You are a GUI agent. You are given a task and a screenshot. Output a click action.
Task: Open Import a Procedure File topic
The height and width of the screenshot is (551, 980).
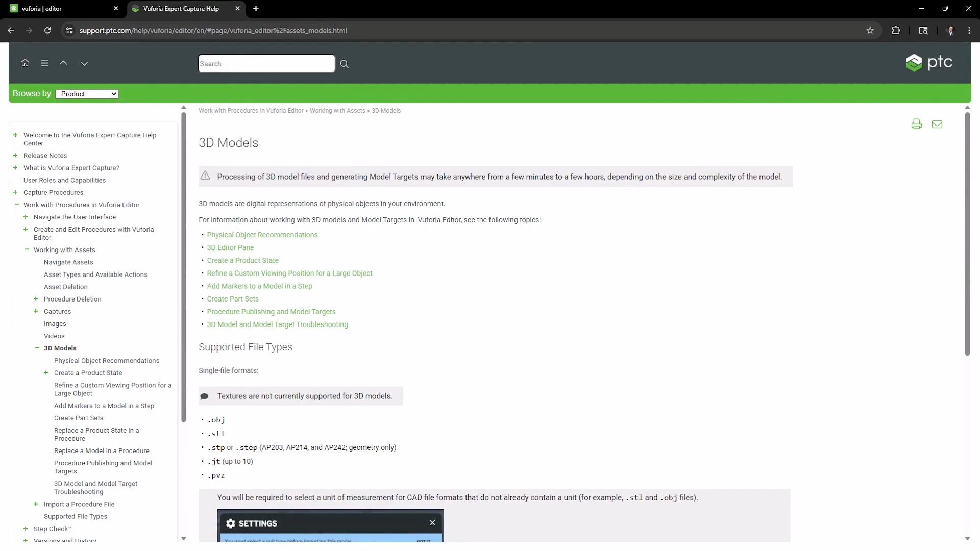(79, 504)
